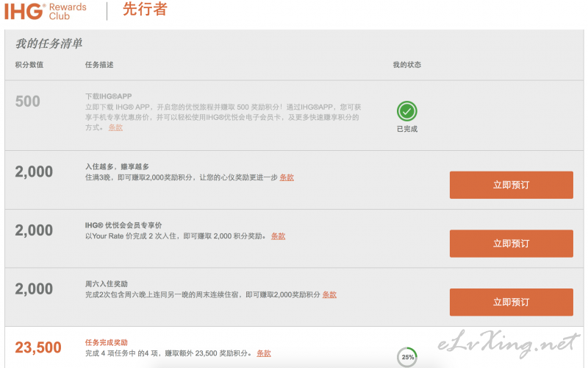Click the 任务描述 column header
The image size is (588, 368).
pyautogui.click(x=99, y=65)
